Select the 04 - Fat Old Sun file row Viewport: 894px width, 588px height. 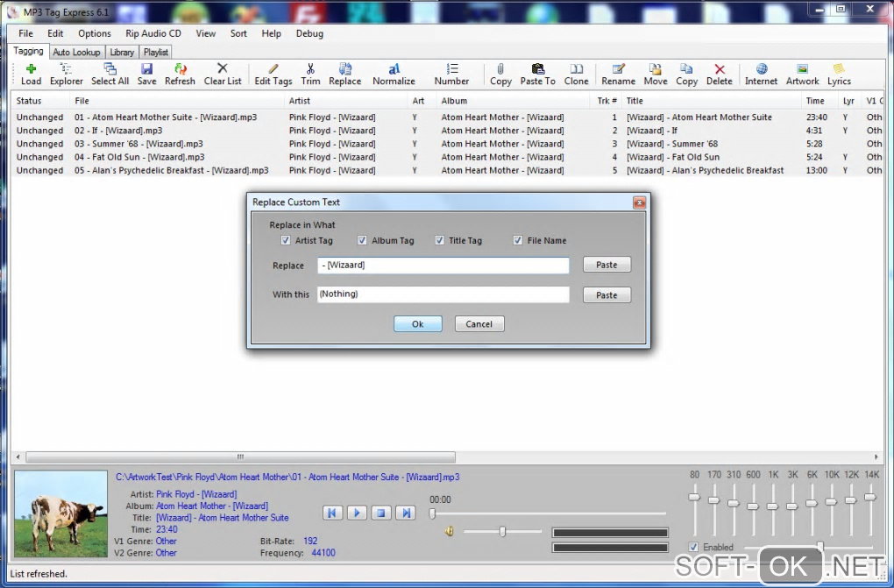tap(448, 157)
